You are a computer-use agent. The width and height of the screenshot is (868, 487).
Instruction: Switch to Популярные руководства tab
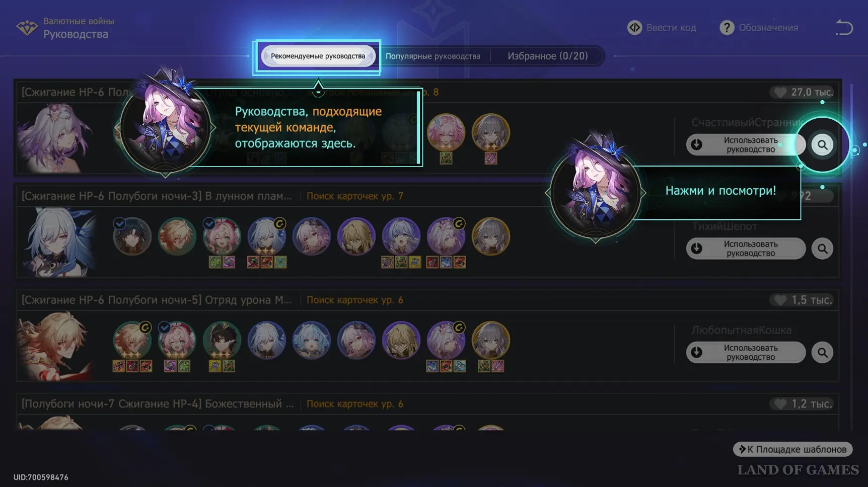(433, 56)
